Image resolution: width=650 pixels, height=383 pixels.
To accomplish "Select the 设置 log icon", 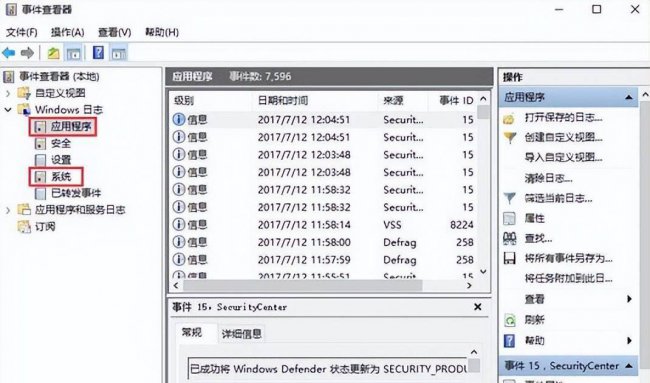I will coord(40,160).
